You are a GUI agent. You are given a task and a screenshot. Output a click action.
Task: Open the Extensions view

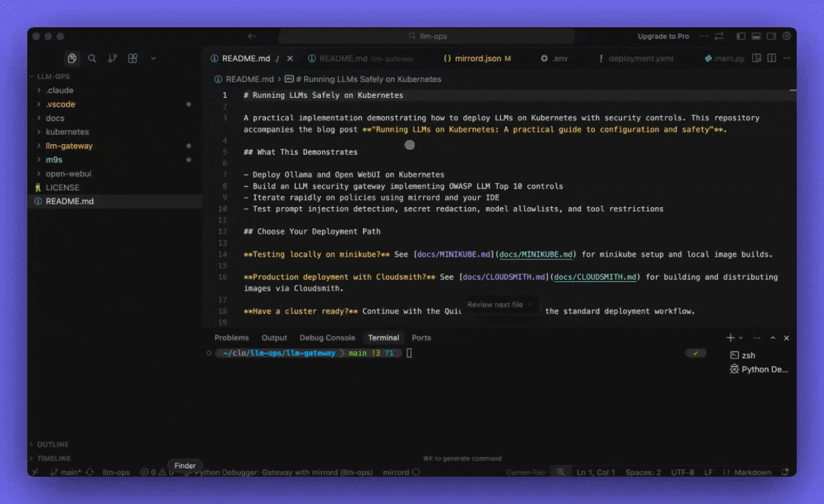tap(132, 59)
